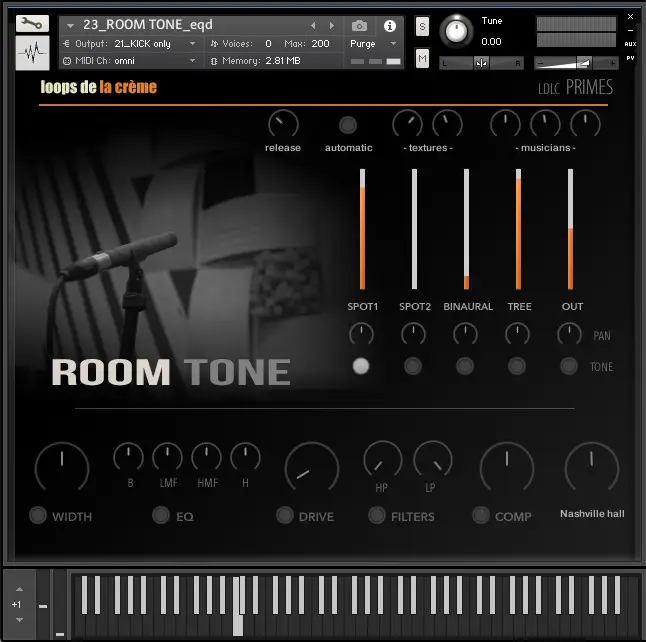
Task: Click the LP filter knob
Action: click(433, 459)
